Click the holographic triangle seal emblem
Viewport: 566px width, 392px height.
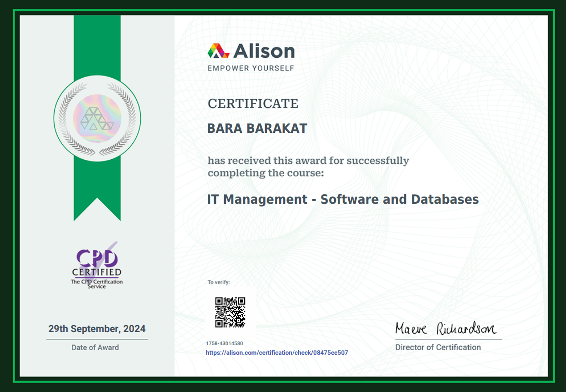click(97, 118)
